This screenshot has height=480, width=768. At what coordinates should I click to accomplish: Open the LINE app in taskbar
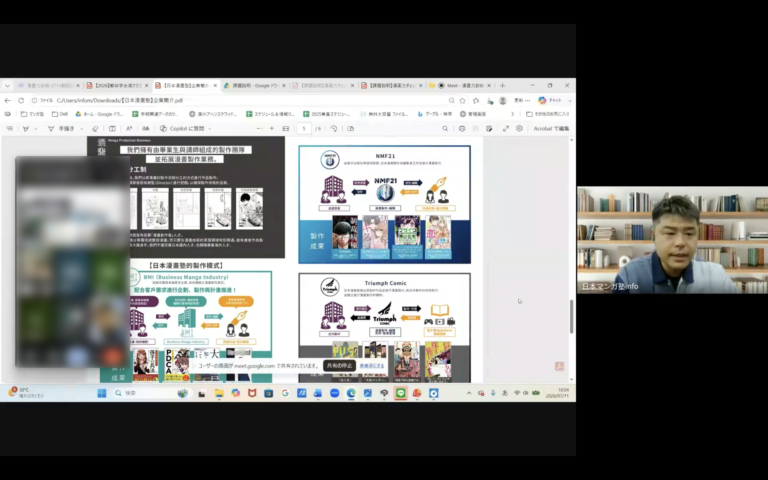point(401,393)
